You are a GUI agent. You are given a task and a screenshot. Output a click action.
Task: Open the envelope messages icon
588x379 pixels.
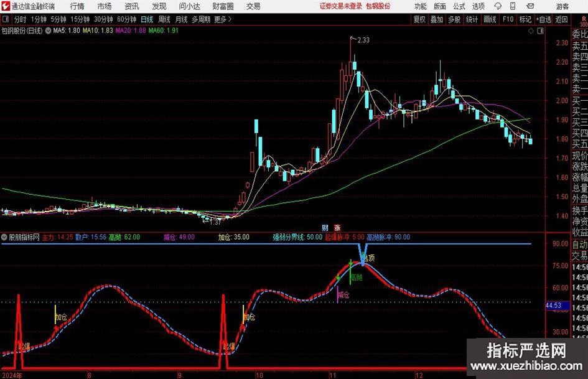[530, 6]
